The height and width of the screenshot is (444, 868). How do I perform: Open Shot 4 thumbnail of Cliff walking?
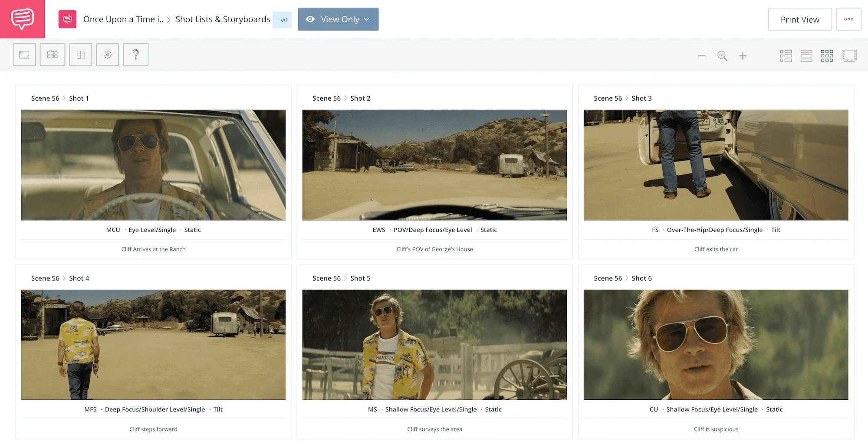153,345
